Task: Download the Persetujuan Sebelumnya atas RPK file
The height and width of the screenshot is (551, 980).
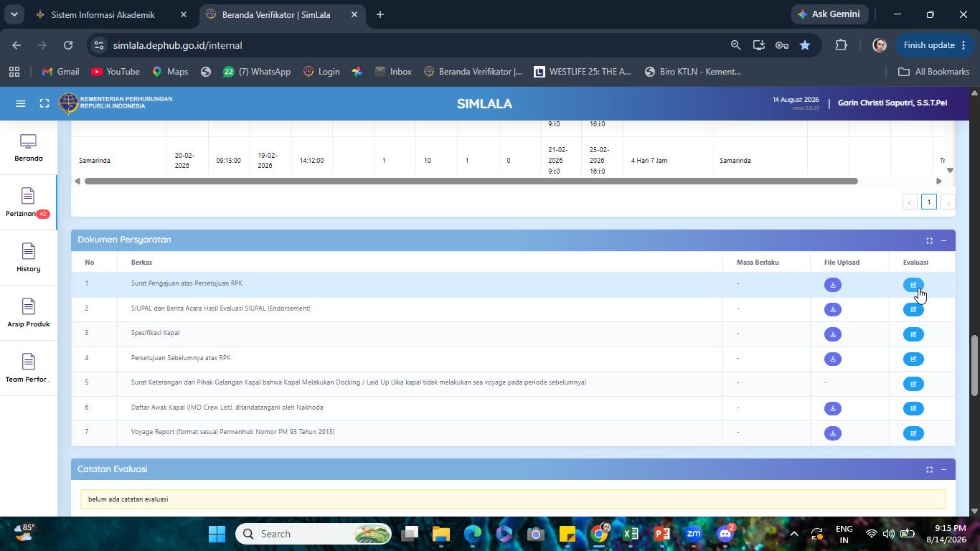Action: coord(832,359)
